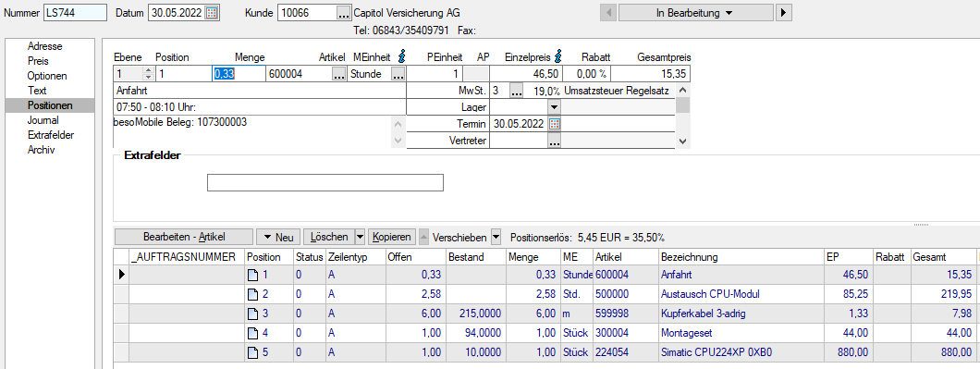Click document icon in position 3 row
Screen dimensions: 980x369
[x=253, y=313]
